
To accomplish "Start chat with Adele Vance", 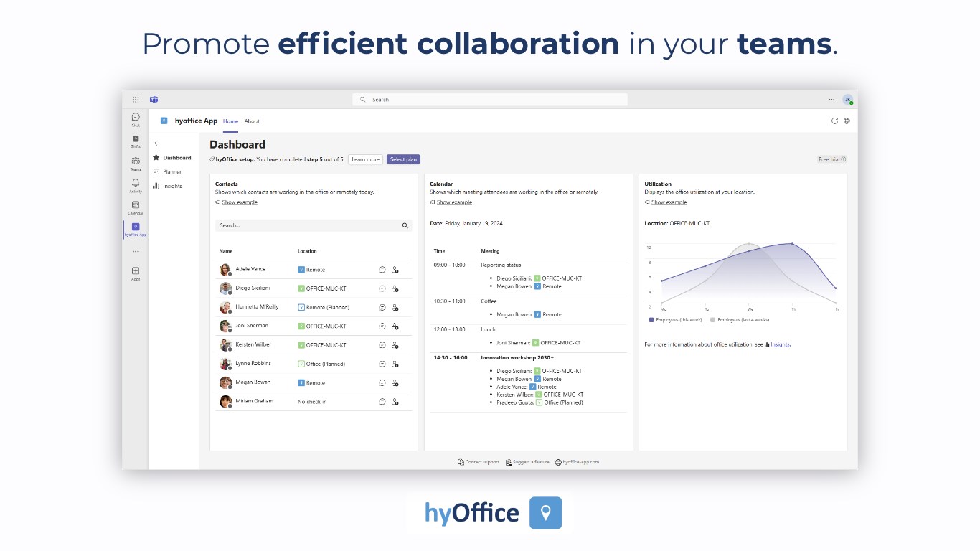I will (382, 270).
